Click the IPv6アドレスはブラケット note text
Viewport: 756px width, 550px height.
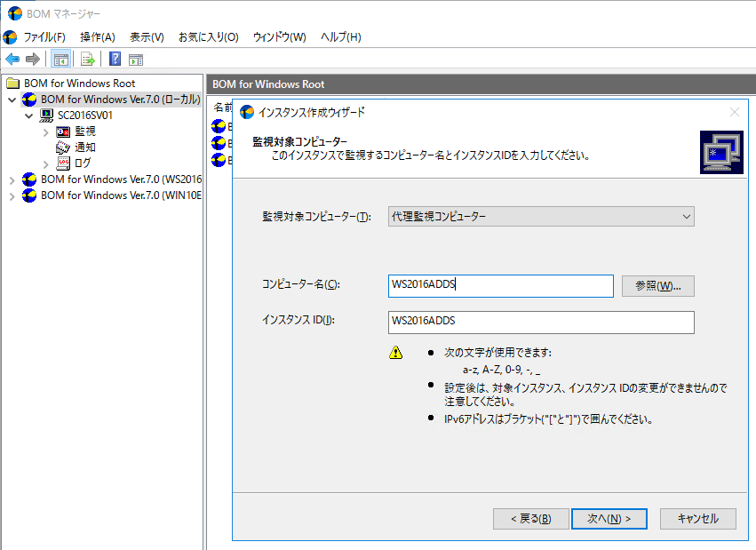click(x=548, y=418)
